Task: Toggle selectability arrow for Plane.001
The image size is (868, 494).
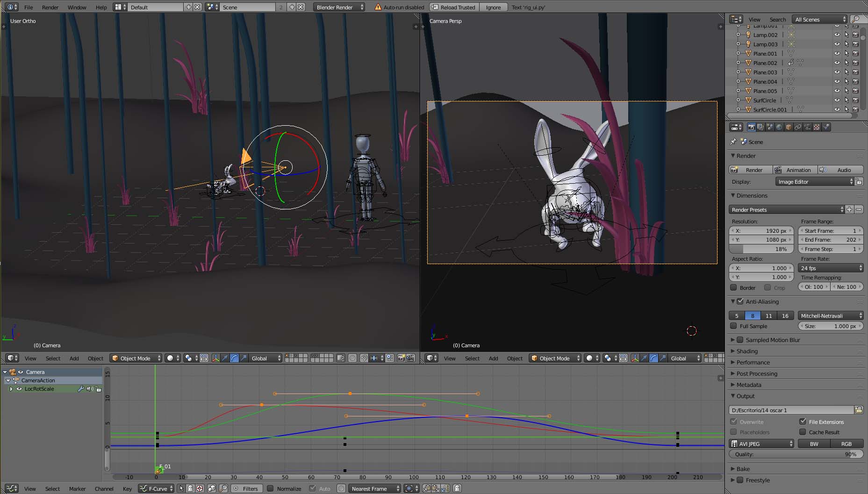Action: pyautogui.click(x=846, y=53)
